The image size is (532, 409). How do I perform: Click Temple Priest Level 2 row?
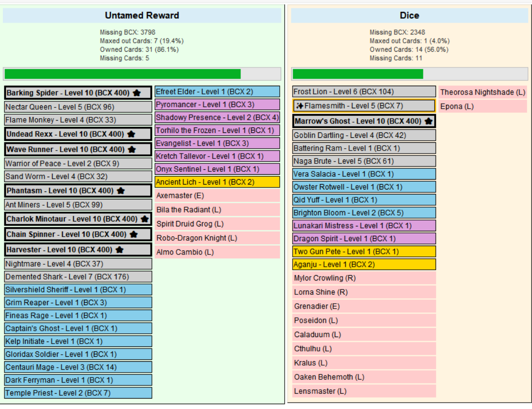[78, 393]
